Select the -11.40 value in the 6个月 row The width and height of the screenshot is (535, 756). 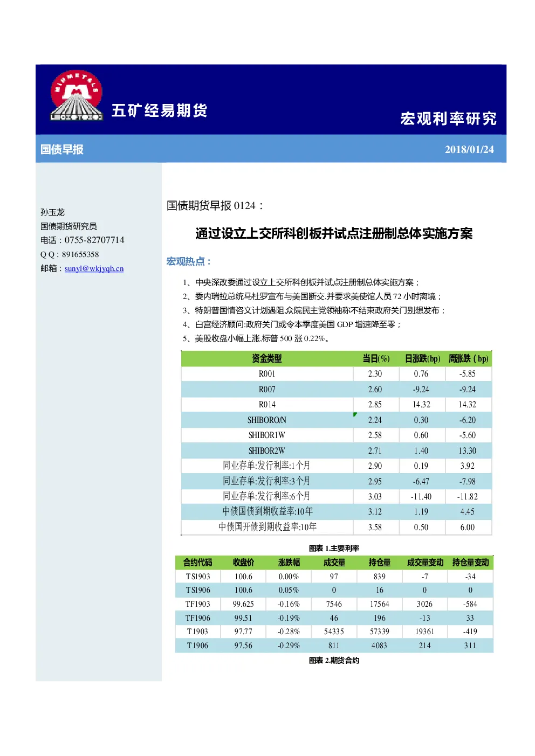point(421,497)
